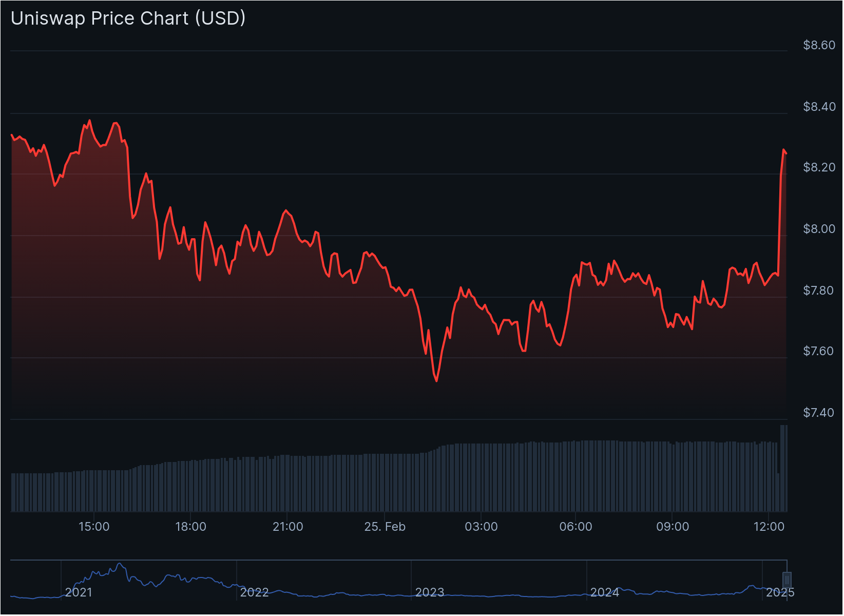
Task: Click the 09:00 time axis label
Action: tap(673, 527)
